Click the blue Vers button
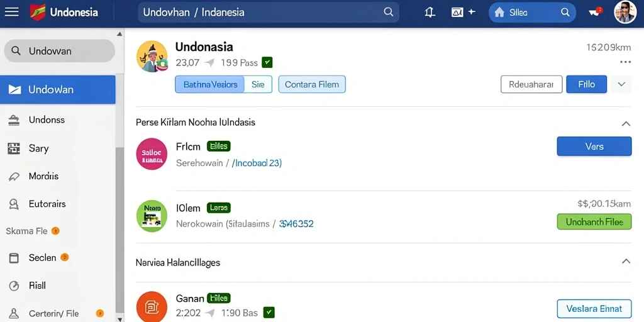Image resolution: width=644 pixels, height=322 pixels. (x=594, y=146)
